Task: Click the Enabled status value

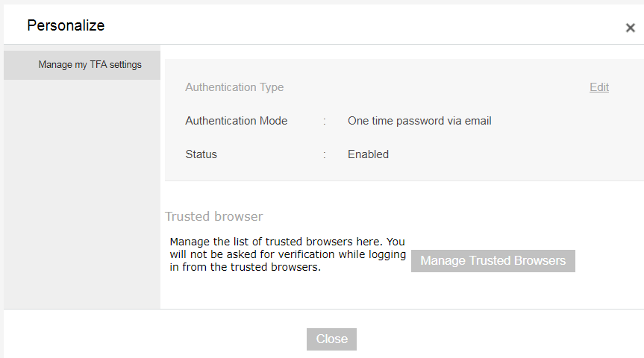Action: click(x=368, y=154)
